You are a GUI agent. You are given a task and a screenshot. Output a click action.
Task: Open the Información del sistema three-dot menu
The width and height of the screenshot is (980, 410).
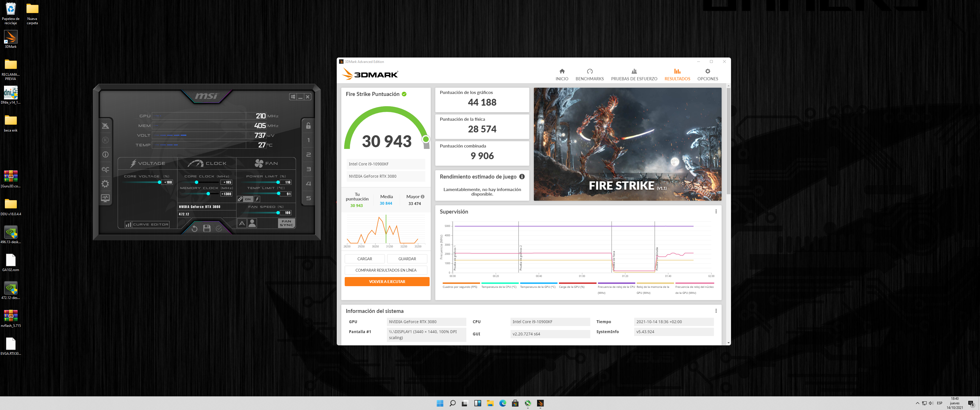716,311
